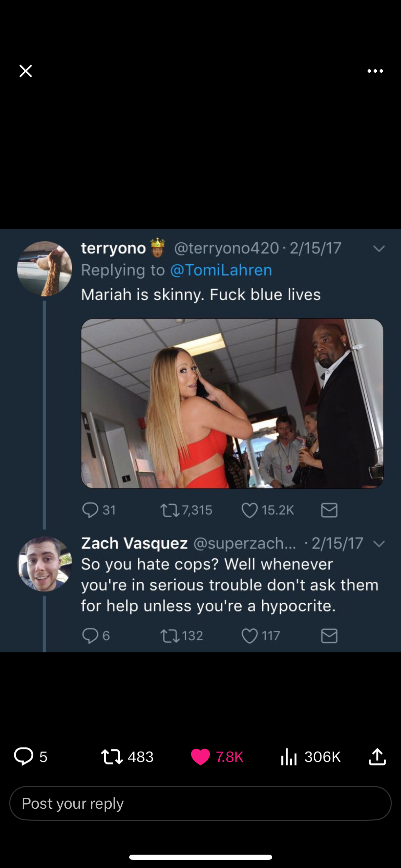The image size is (401, 868).
Task: Tap the reply bubble icon showing 5
Action: point(24,757)
